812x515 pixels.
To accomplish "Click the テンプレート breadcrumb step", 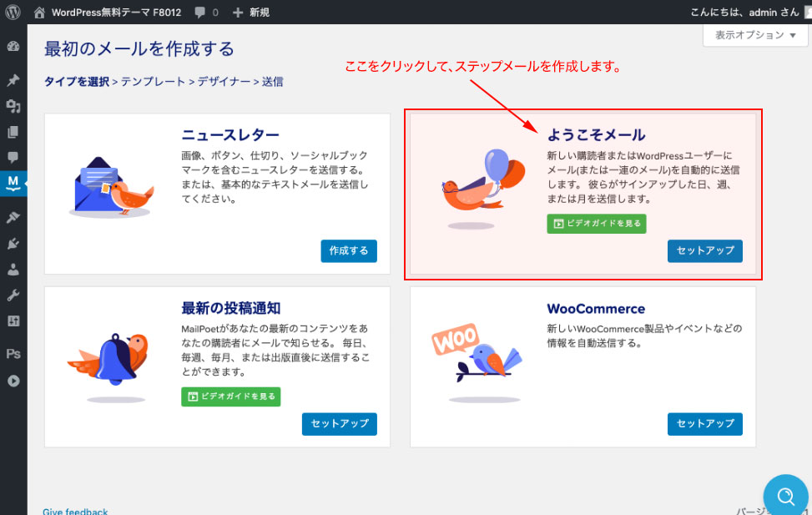I will click(154, 81).
